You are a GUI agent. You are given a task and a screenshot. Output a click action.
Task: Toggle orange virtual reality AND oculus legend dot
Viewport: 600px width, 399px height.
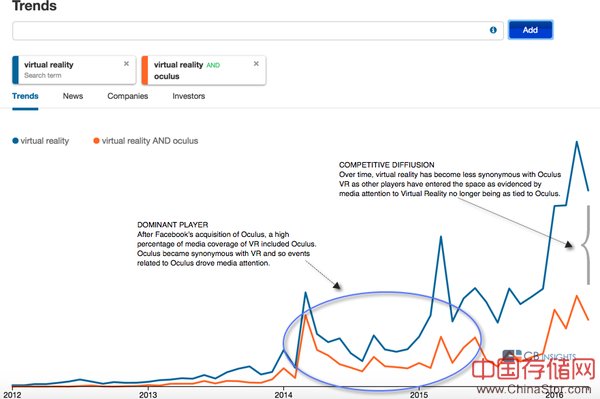click(96, 141)
